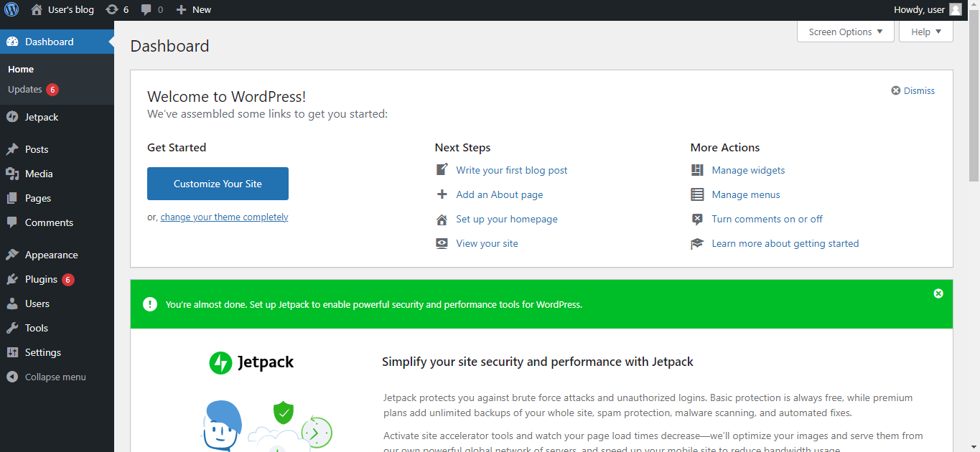Click Set up your homepage link
Image resolution: width=980 pixels, height=452 pixels.
[507, 219]
